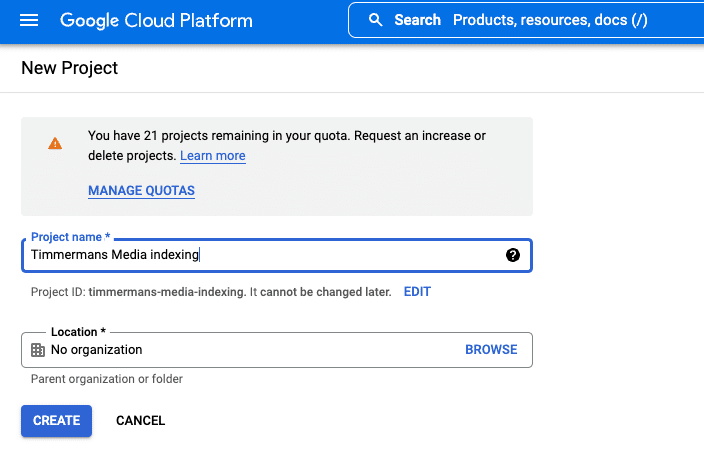Image resolution: width=704 pixels, height=465 pixels.
Task: Click the organization building icon in Location
Action: coord(38,350)
